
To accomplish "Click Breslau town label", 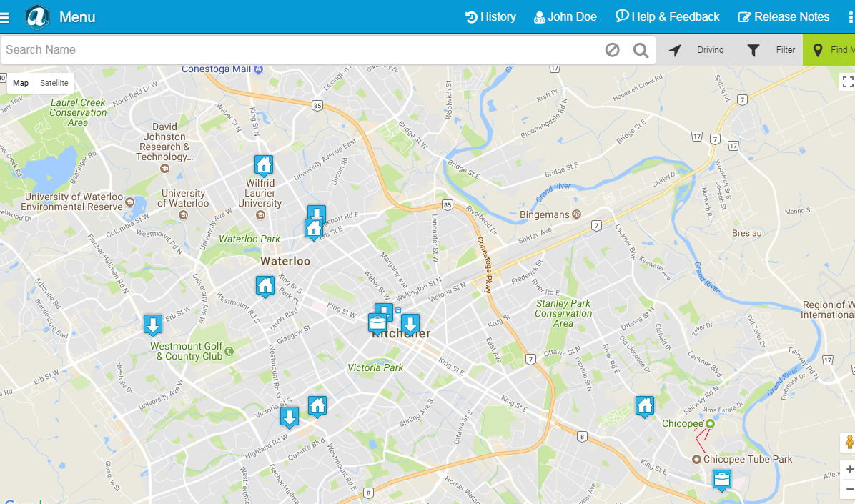I will pos(746,233).
